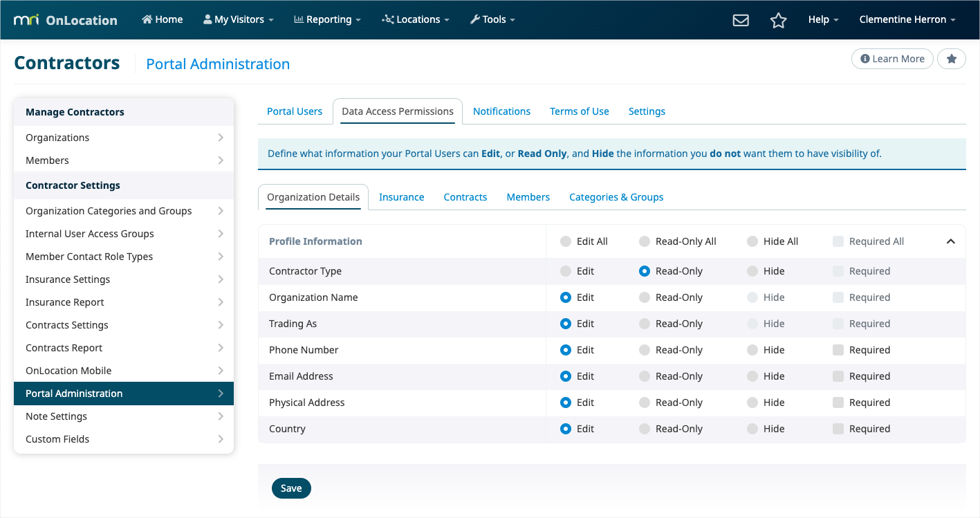This screenshot has width=980, height=518.
Task: Switch to Members sub-tab
Action: pyautogui.click(x=528, y=197)
